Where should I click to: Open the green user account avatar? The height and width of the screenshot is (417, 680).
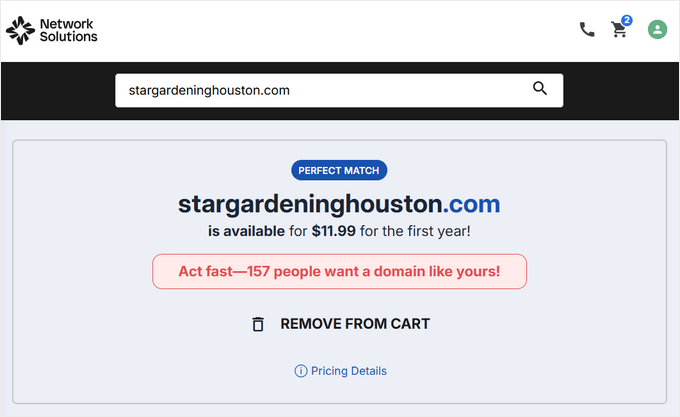[657, 29]
